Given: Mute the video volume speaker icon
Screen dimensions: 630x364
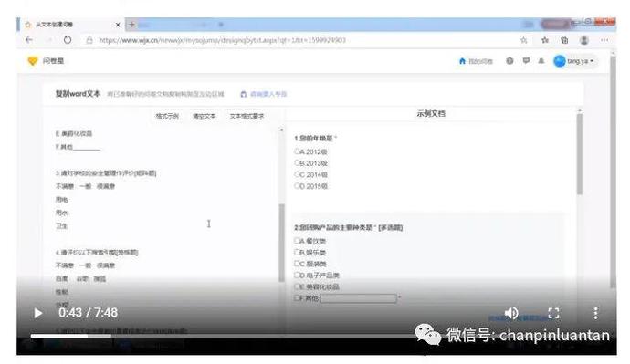Looking at the screenshot, I should [511, 313].
